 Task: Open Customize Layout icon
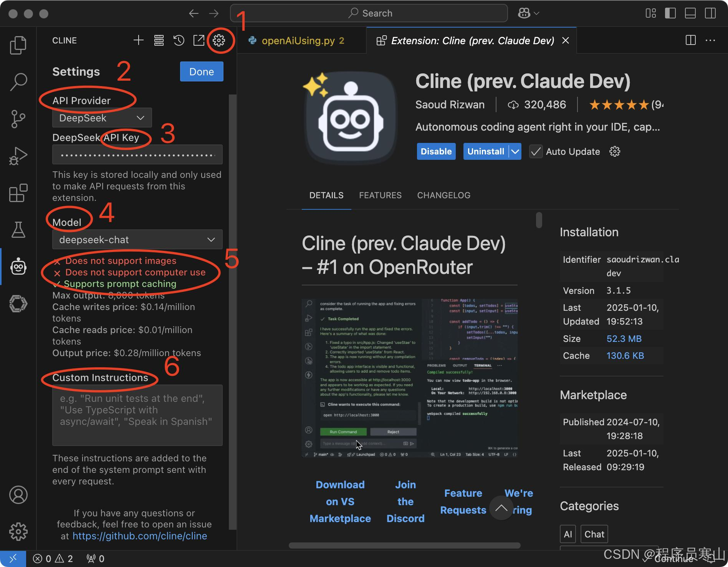(x=651, y=13)
